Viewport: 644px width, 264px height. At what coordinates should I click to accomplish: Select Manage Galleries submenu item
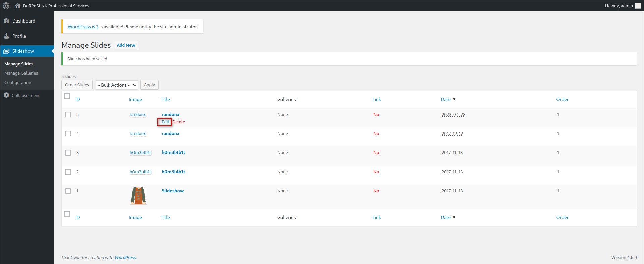tap(21, 73)
